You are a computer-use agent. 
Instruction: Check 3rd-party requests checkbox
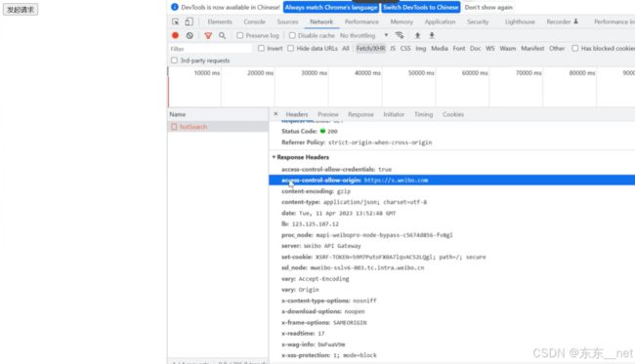click(174, 61)
